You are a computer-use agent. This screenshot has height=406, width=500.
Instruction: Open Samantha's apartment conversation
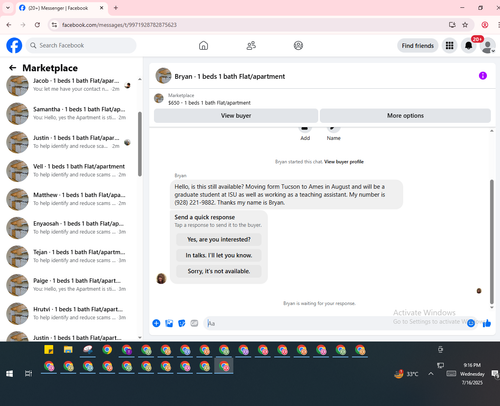[70, 113]
